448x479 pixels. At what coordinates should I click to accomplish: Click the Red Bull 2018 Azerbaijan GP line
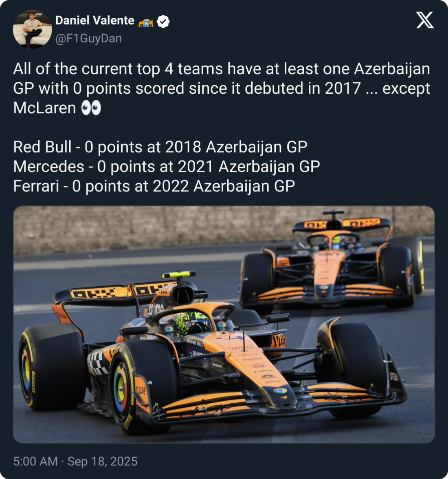(x=160, y=147)
